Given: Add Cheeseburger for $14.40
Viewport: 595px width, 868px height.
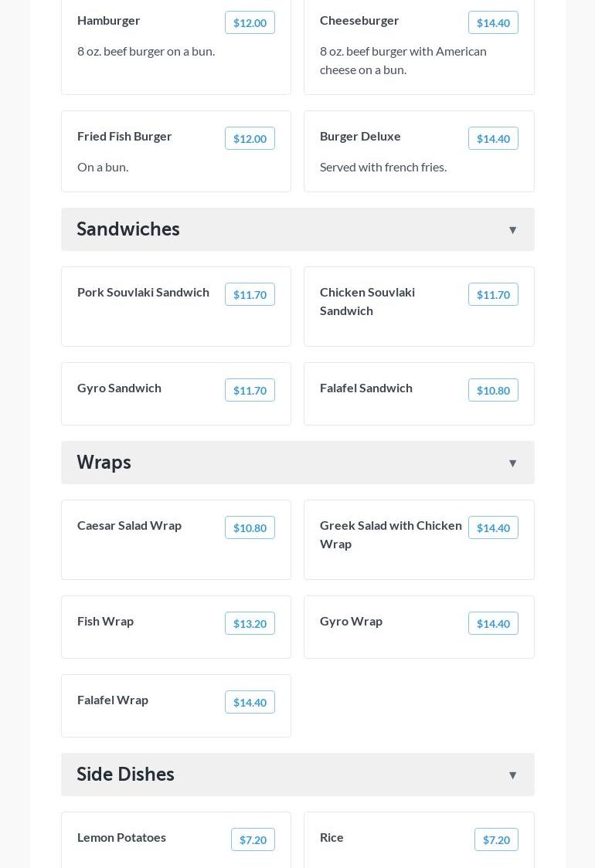Looking at the screenshot, I should 493,23.
